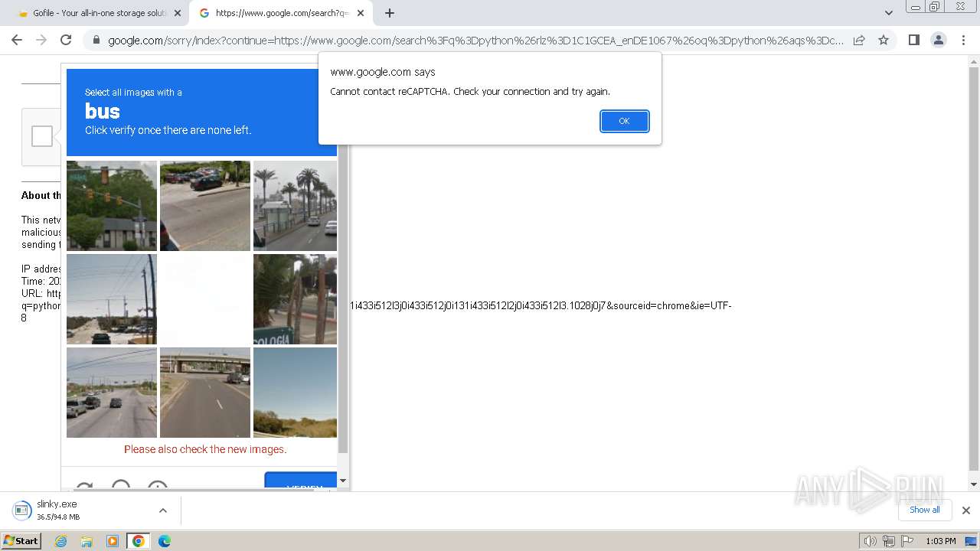Click the 'Cannot contact reCAPTCHA' message text
Screen dimensions: 980x551
[x=470, y=91]
